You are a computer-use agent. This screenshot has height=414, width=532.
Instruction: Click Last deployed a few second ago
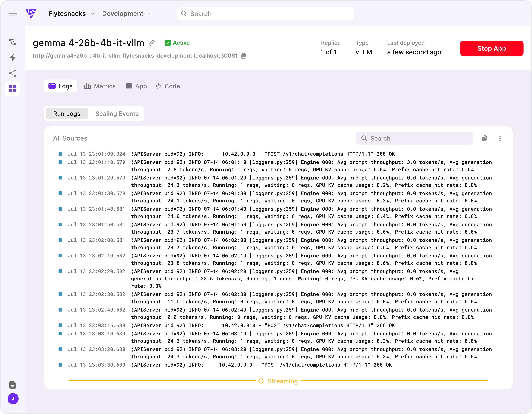click(x=414, y=52)
